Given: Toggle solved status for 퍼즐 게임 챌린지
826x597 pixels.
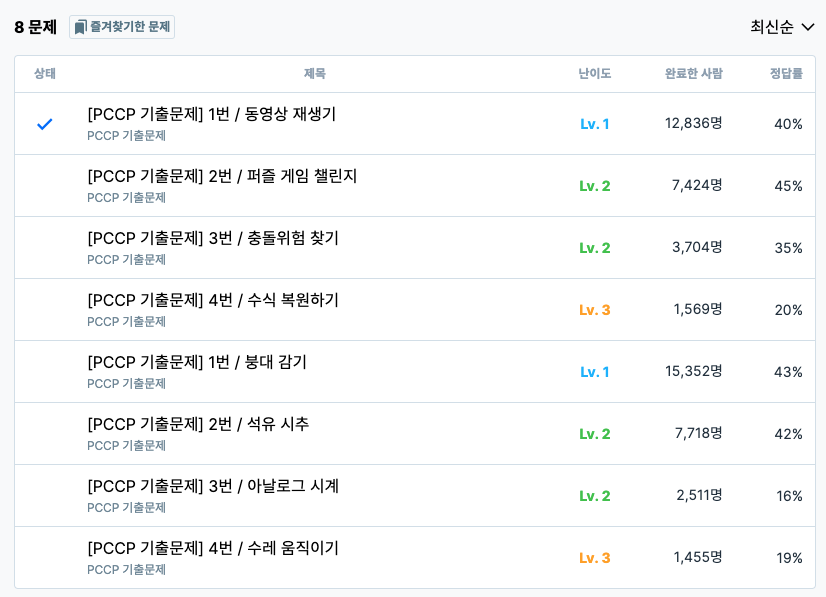Looking at the screenshot, I should point(42,186).
